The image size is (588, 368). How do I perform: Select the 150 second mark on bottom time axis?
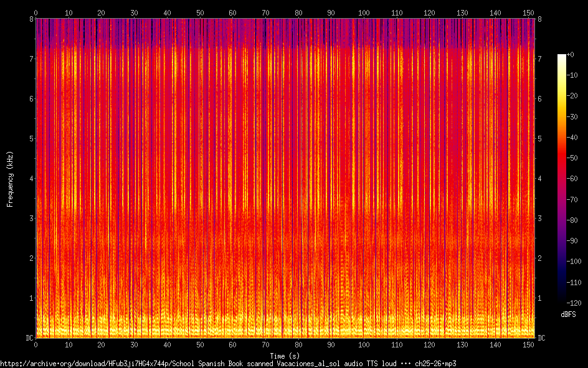click(x=528, y=344)
